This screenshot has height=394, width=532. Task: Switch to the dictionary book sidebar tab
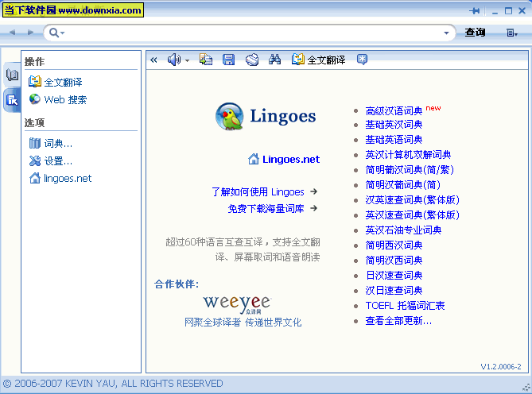point(12,75)
